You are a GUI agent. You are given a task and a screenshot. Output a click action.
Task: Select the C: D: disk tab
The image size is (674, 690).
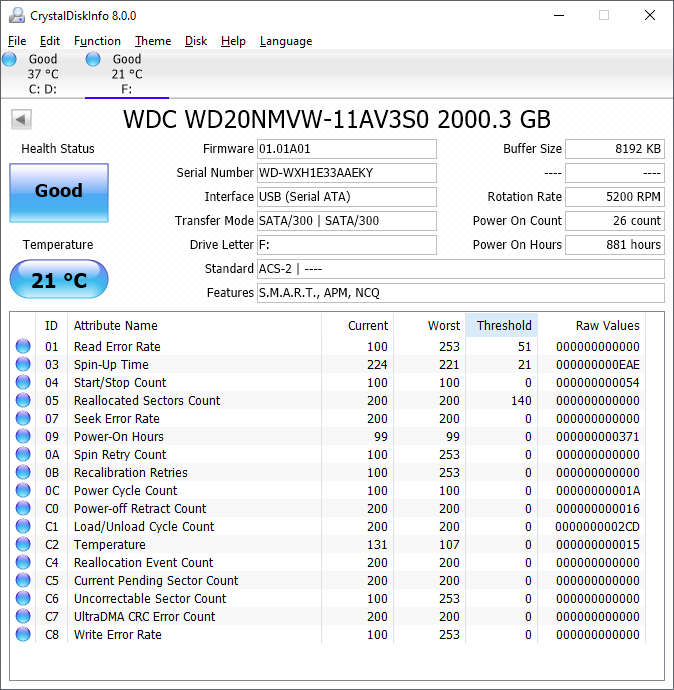(42, 74)
